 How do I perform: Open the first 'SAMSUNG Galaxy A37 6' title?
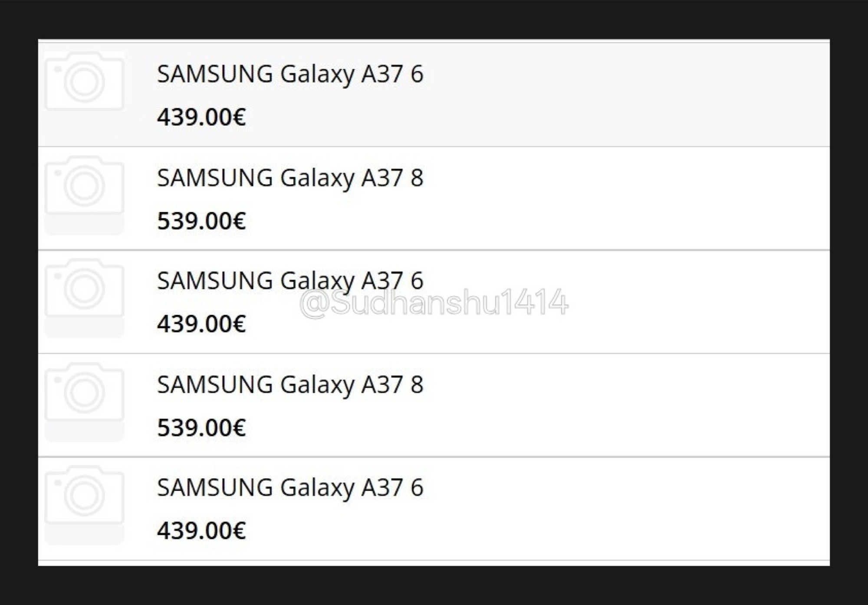(290, 74)
